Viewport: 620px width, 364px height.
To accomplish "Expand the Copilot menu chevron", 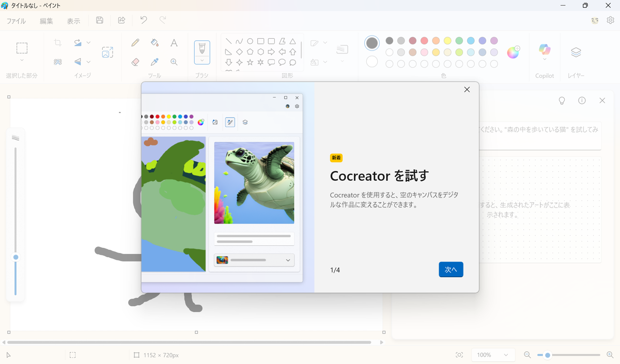I will click(x=545, y=60).
